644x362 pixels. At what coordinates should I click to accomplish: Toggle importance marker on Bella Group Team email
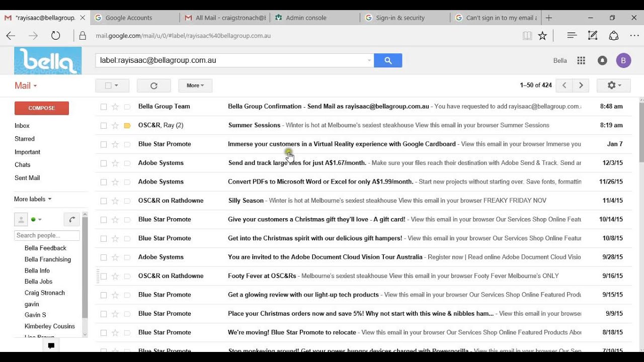click(127, 107)
